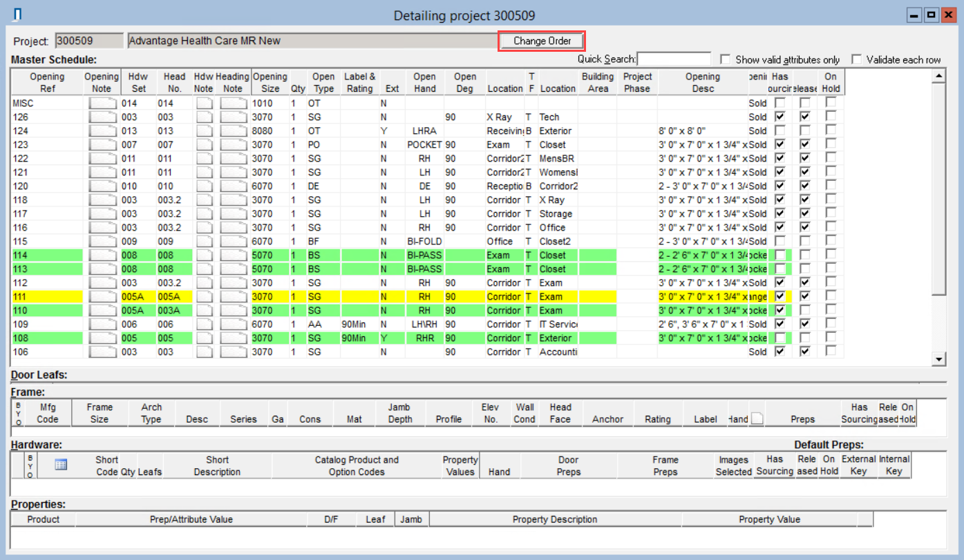Open the Heading Note icon for row 108
The width and height of the screenshot is (964, 560).
tap(233, 338)
